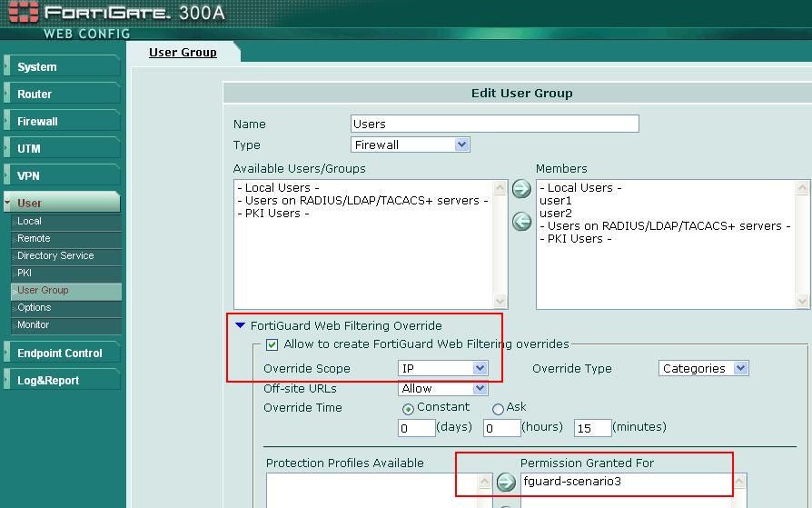This screenshot has height=508, width=812.
Task: Open Override Scope dropdown showing IP
Action: [442, 368]
